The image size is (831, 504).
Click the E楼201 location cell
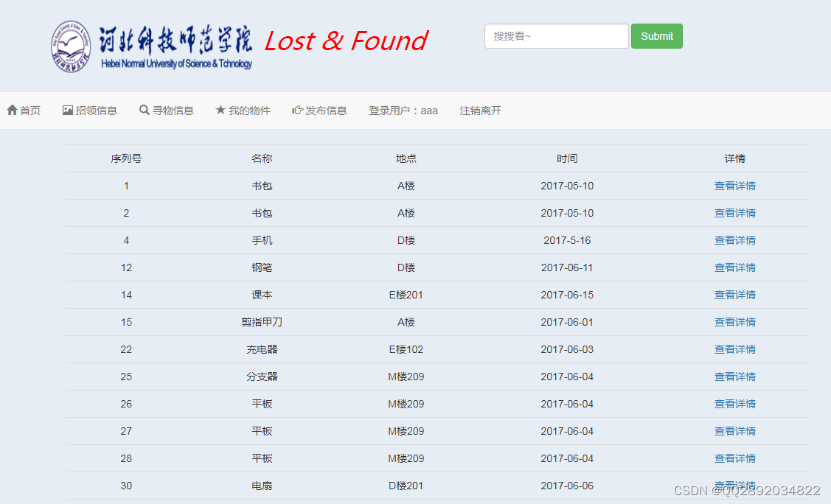tap(406, 295)
